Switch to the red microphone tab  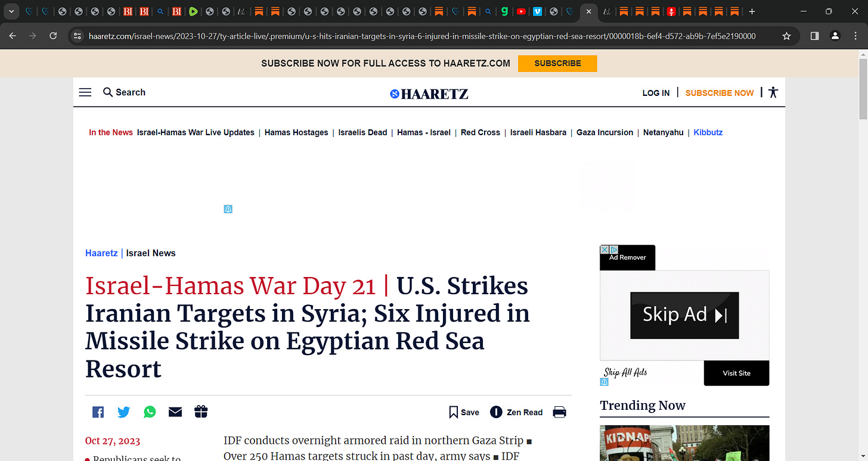(x=671, y=11)
